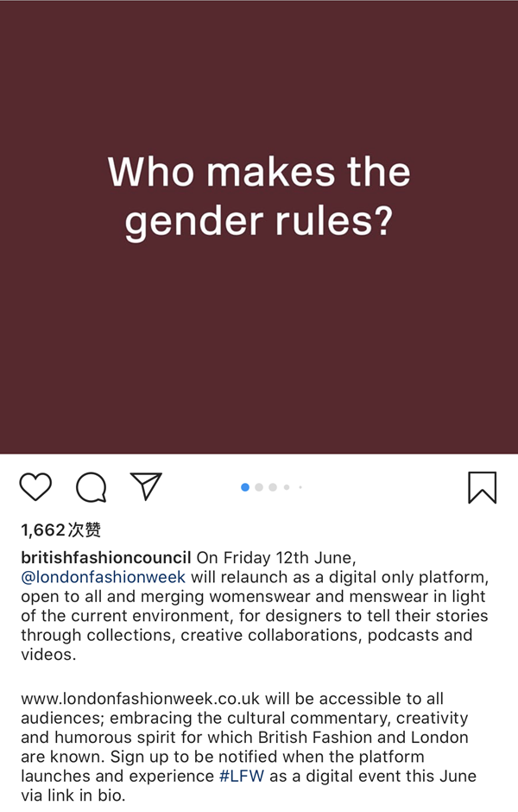The height and width of the screenshot is (812, 518).
Task: Save the post with the bookmark icon
Action: [x=483, y=487]
